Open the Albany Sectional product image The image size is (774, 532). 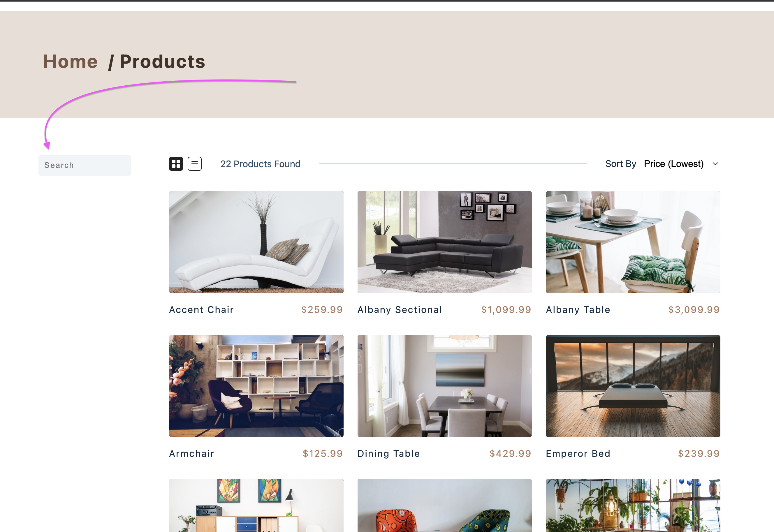tap(444, 242)
